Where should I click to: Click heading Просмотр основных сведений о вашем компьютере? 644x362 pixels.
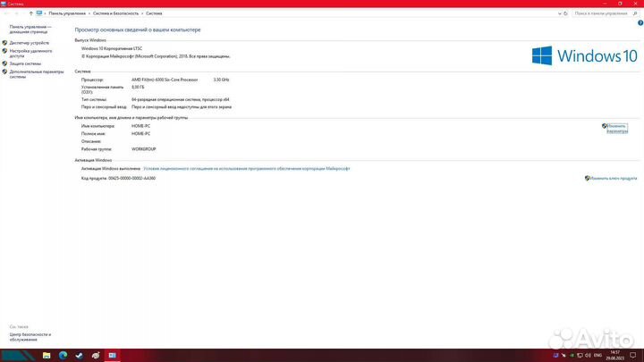(x=138, y=30)
